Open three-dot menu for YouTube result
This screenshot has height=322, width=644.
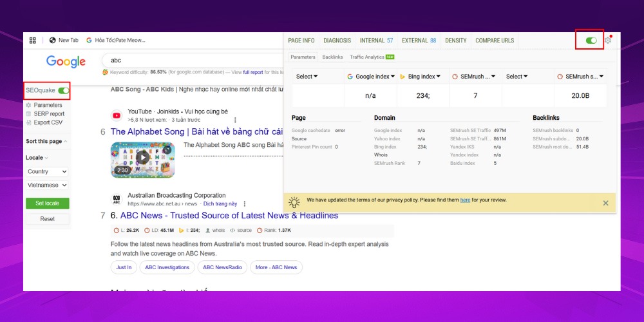(x=235, y=120)
